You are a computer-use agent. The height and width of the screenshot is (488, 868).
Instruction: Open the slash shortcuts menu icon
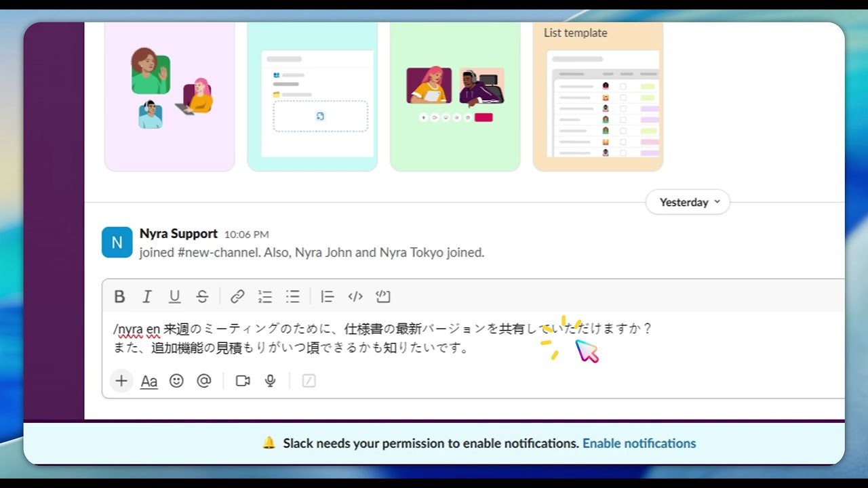(x=309, y=381)
